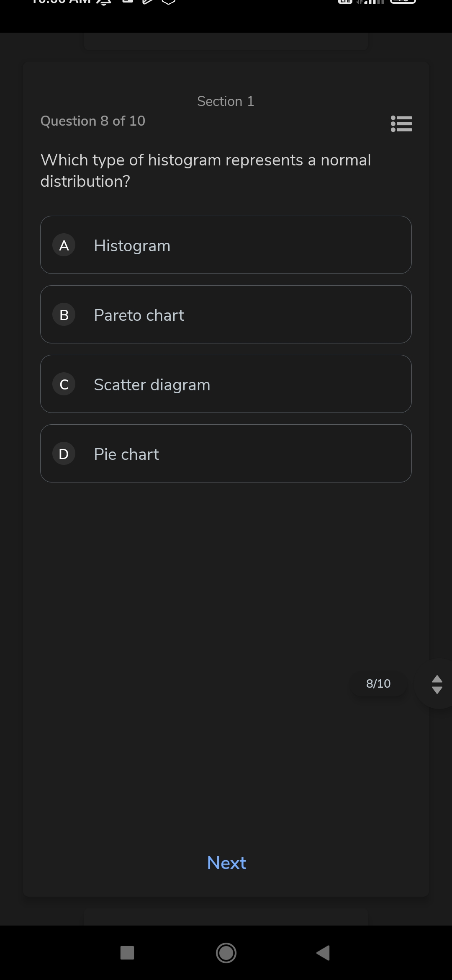Image resolution: width=452 pixels, height=980 pixels.
Task: Tap the Android home circle button
Action: [x=226, y=953]
